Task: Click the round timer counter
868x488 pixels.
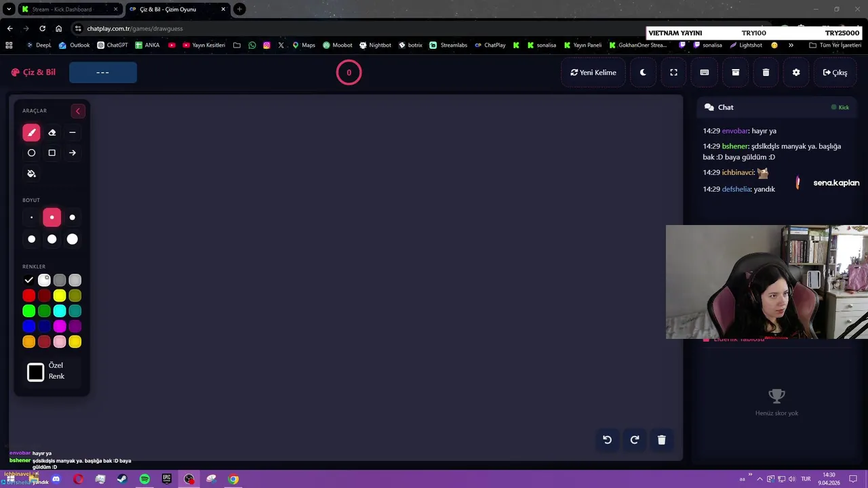Action: [x=349, y=73]
